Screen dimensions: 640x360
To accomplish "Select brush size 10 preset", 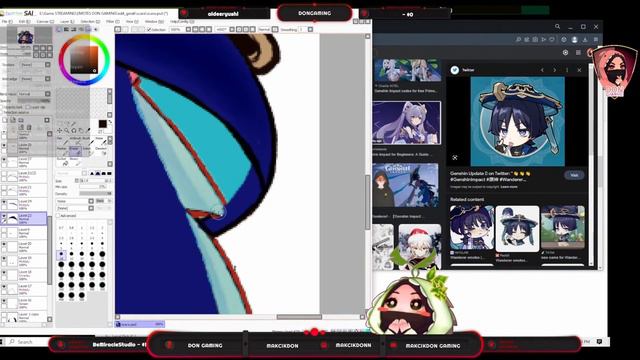I will pos(61,254).
